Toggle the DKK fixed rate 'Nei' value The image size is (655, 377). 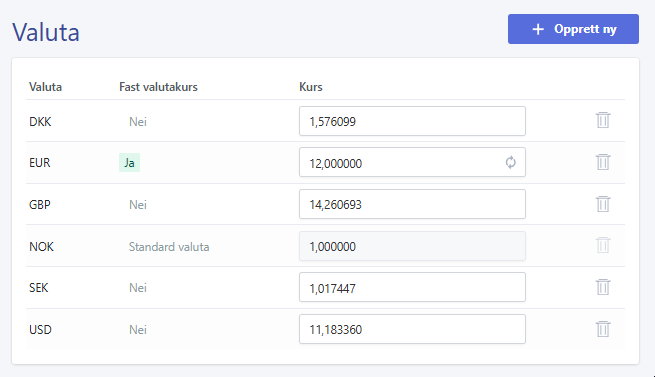pos(138,122)
